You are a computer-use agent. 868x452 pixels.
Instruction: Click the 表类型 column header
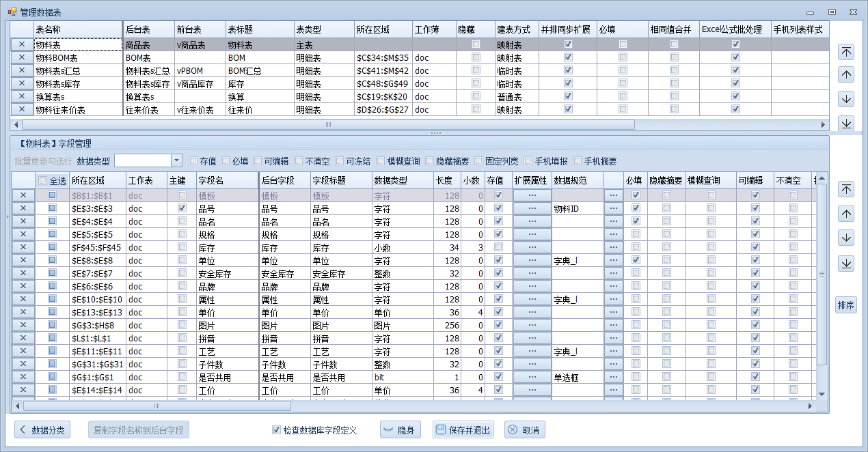(x=323, y=30)
